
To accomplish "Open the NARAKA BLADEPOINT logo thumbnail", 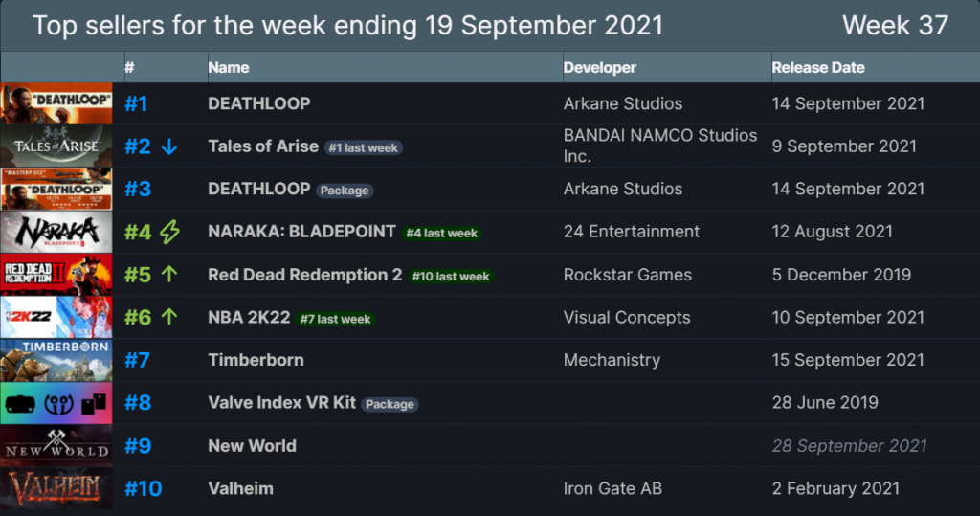I will pos(56,232).
